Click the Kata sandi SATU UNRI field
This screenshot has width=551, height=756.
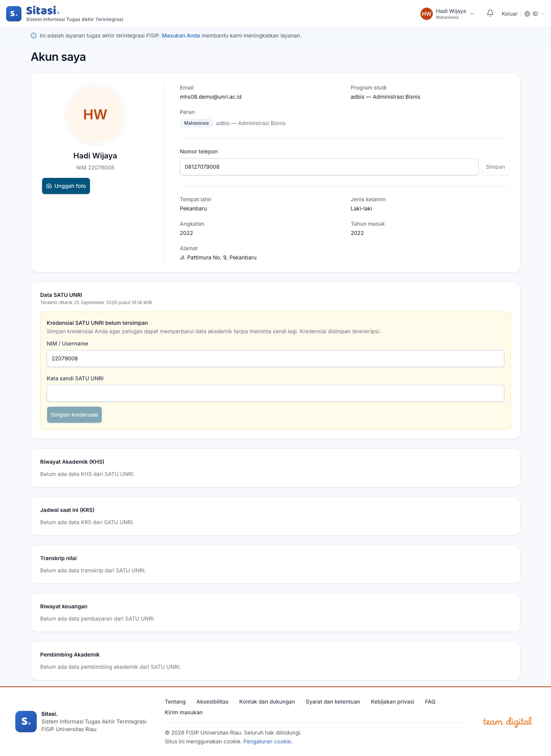[x=275, y=393]
